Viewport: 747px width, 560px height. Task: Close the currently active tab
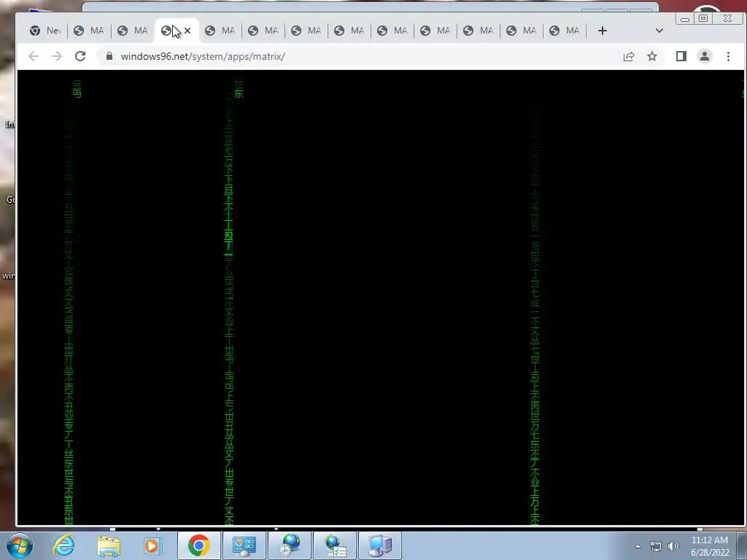tap(187, 31)
